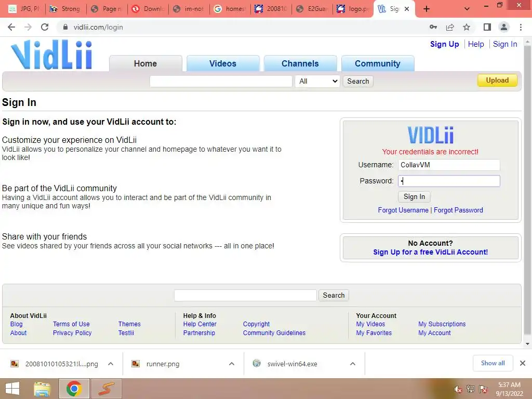Screen dimensions: 532x399
Task: Click the footer Search button
Action: coord(334,295)
